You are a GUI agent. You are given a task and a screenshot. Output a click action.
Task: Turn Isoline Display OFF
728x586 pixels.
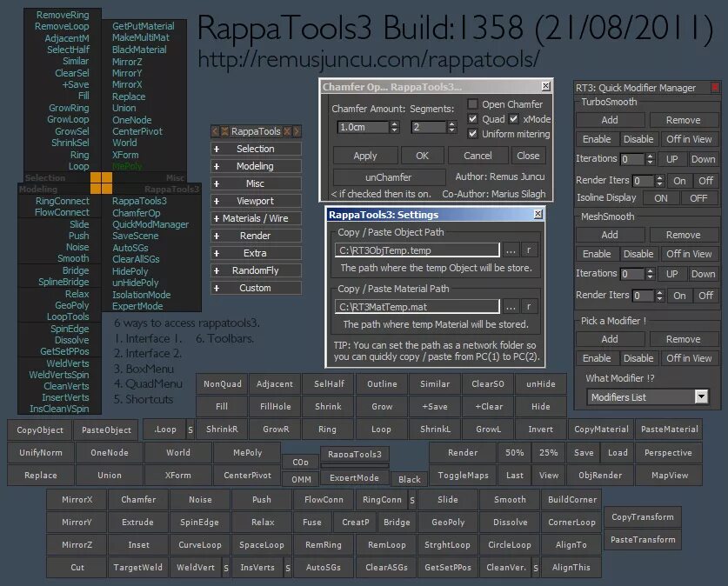698,198
